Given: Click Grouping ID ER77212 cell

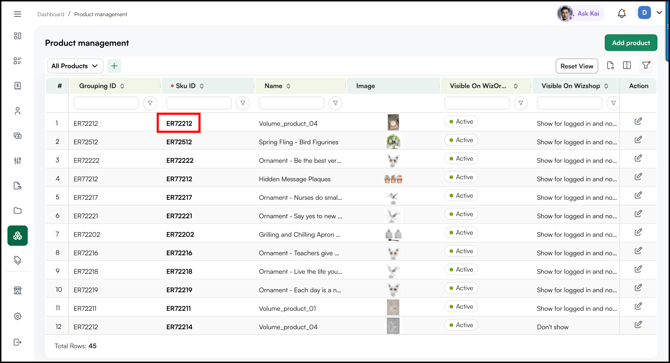Looking at the screenshot, I should coord(85,179).
